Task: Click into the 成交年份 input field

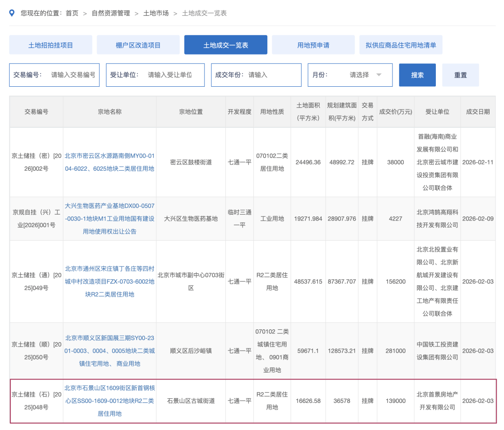Action: click(x=272, y=75)
